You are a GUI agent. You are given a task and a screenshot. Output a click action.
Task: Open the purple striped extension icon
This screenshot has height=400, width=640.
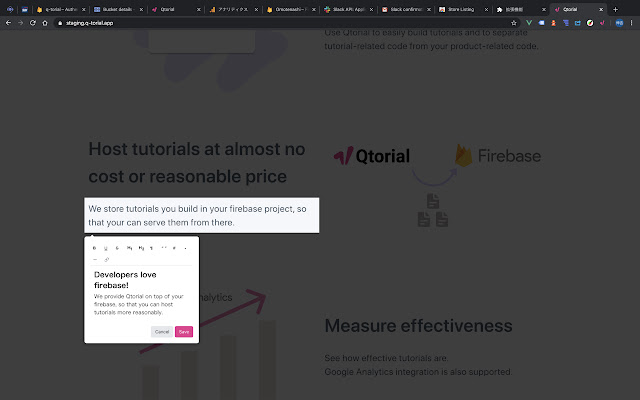point(566,23)
